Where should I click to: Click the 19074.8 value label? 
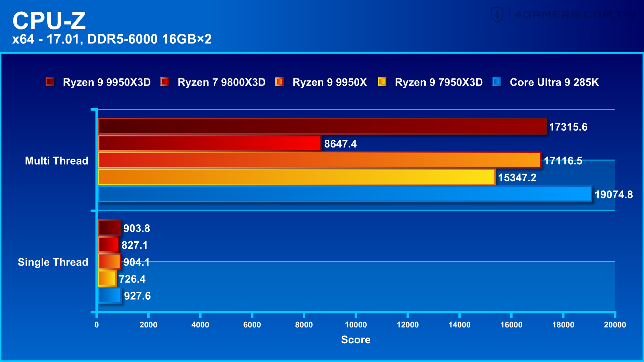pyautogui.click(x=614, y=194)
